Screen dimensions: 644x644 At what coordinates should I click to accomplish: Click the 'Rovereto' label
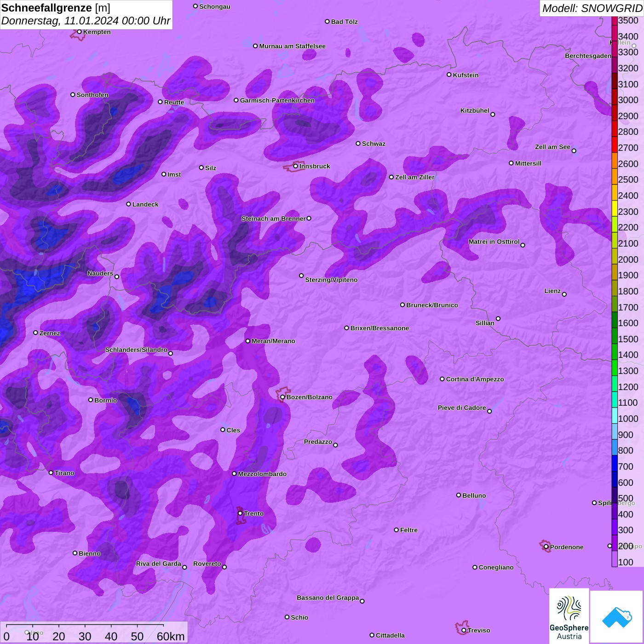(207, 563)
